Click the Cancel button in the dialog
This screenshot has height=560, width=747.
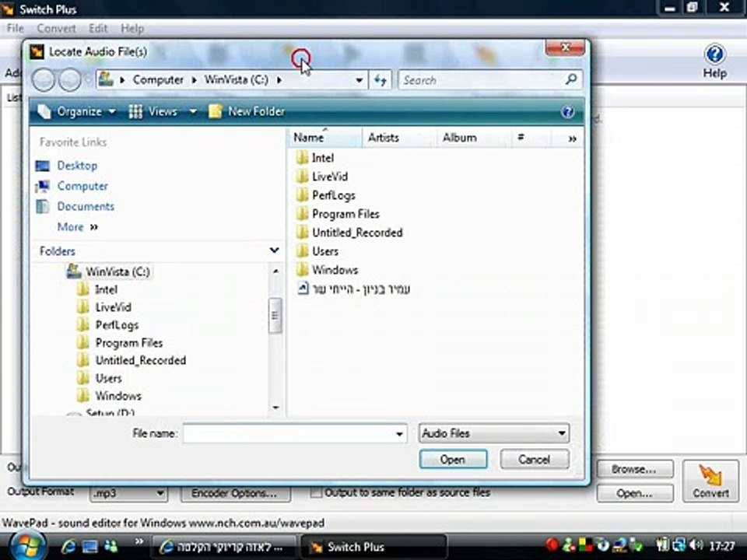(535, 460)
